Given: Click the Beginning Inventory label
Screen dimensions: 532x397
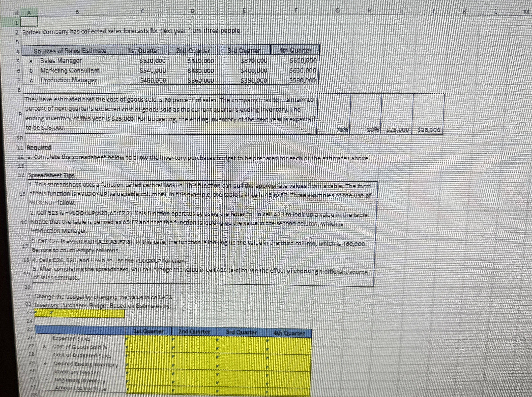Looking at the screenshot, I should [80, 380].
